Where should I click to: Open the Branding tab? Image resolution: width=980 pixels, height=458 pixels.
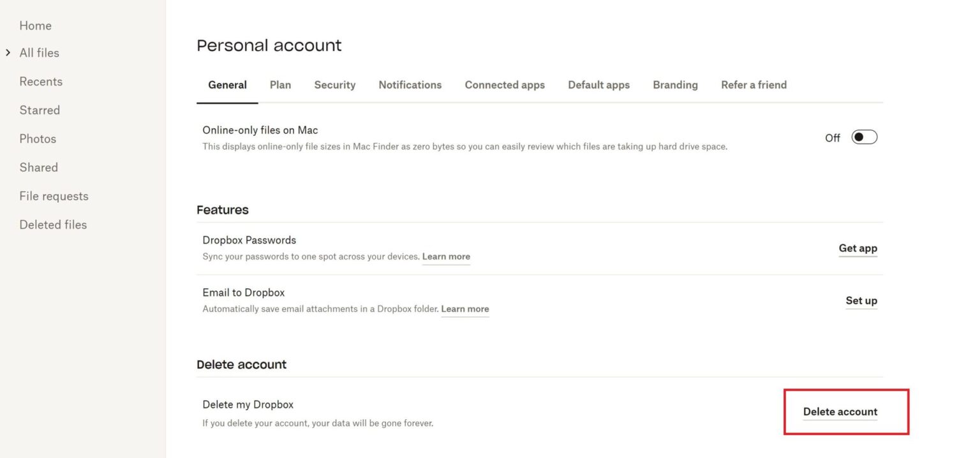pyautogui.click(x=674, y=84)
